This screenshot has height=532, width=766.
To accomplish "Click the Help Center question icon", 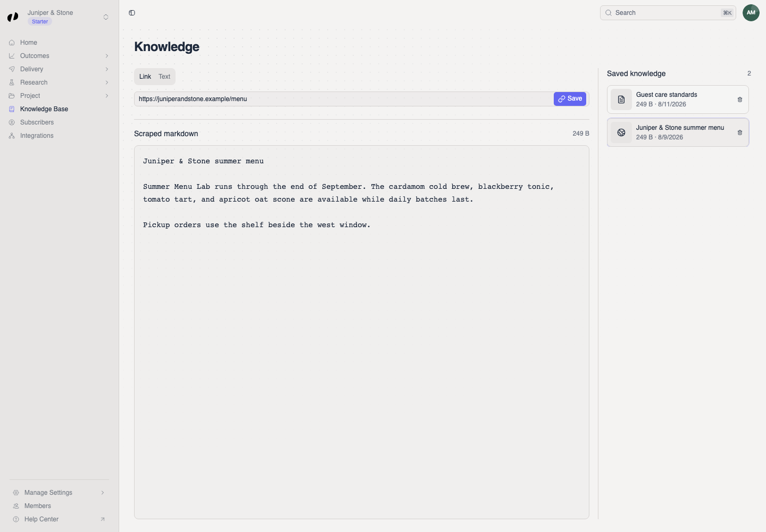I will coord(16,519).
